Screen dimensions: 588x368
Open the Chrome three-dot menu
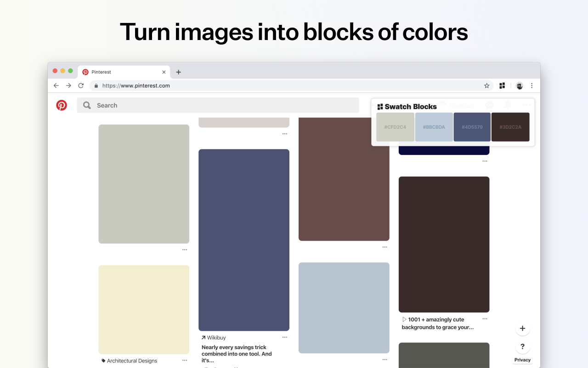(x=532, y=86)
